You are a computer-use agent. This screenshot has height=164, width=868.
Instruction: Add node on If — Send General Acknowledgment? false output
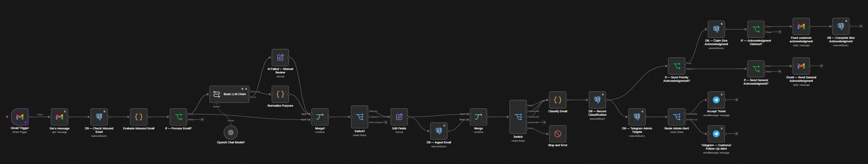[779, 71]
